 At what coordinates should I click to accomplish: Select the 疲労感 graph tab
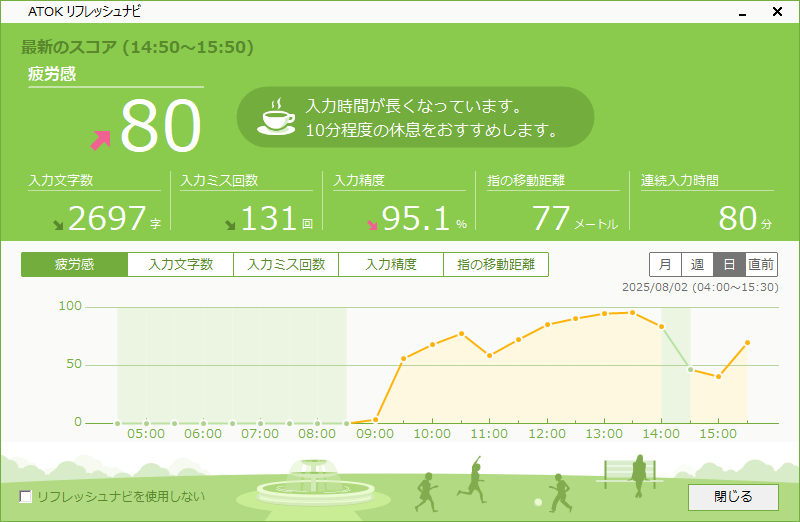[x=74, y=264]
